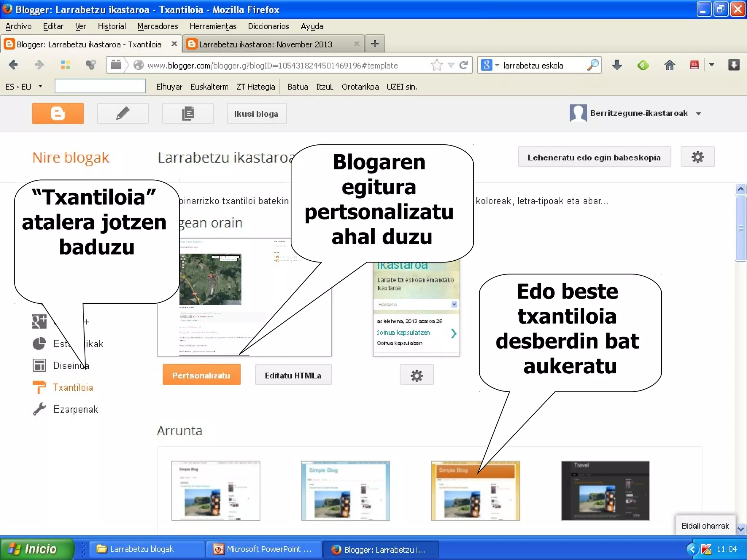Image resolution: width=747 pixels, height=560 pixels.
Task: Click Ikusi bloga button
Action: click(x=256, y=114)
